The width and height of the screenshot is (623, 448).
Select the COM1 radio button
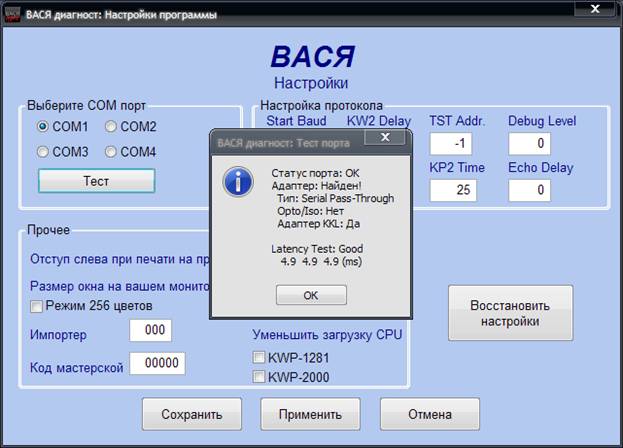pyautogui.click(x=43, y=126)
